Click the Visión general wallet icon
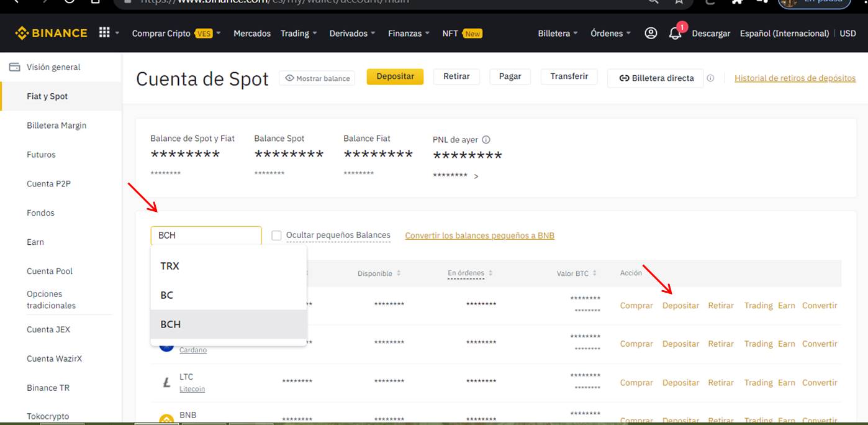Screen dimensions: 868x425 [x=14, y=67]
